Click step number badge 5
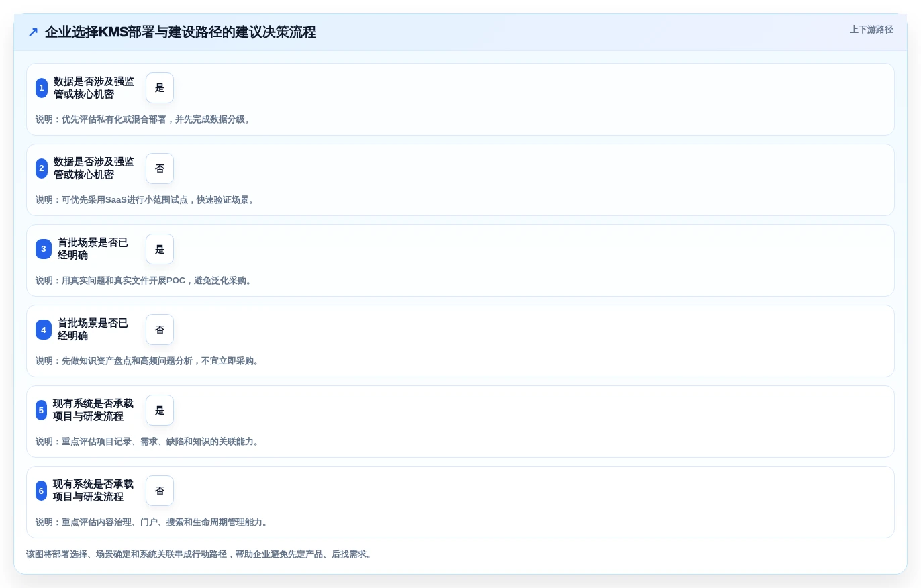 tap(41, 410)
